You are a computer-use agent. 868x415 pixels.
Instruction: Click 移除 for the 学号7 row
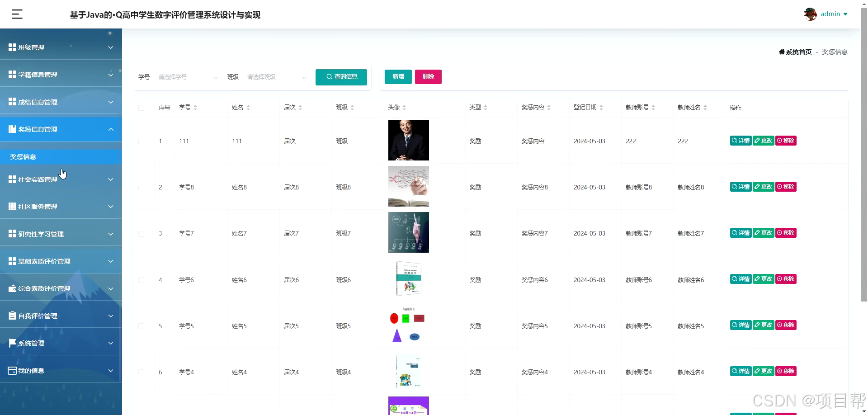click(x=786, y=233)
